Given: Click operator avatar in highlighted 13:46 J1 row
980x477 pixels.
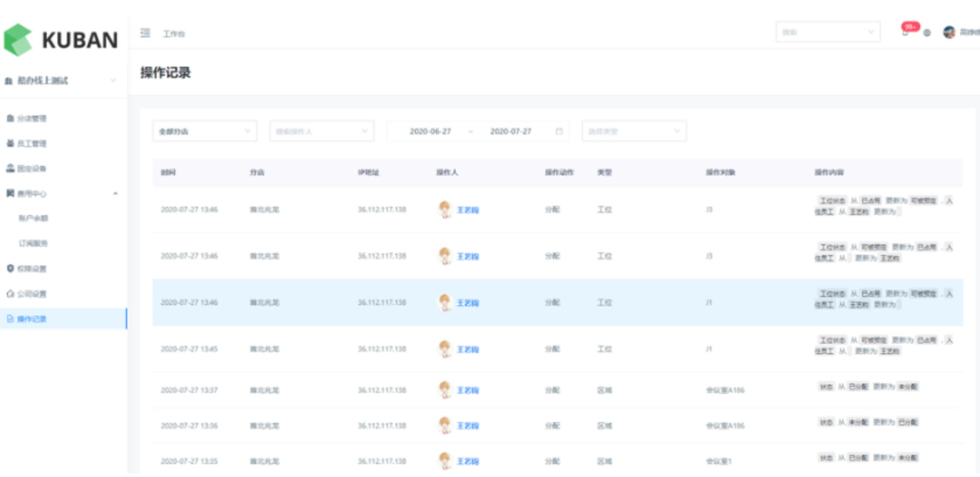Looking at the screenshot, I should tap(445, 302).
